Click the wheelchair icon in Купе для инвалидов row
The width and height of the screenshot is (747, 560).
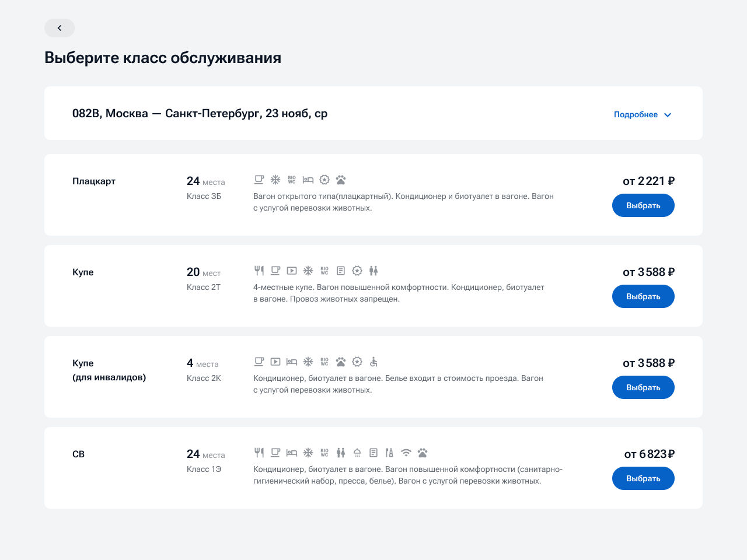pyautogui.click(x=373, y=362)
